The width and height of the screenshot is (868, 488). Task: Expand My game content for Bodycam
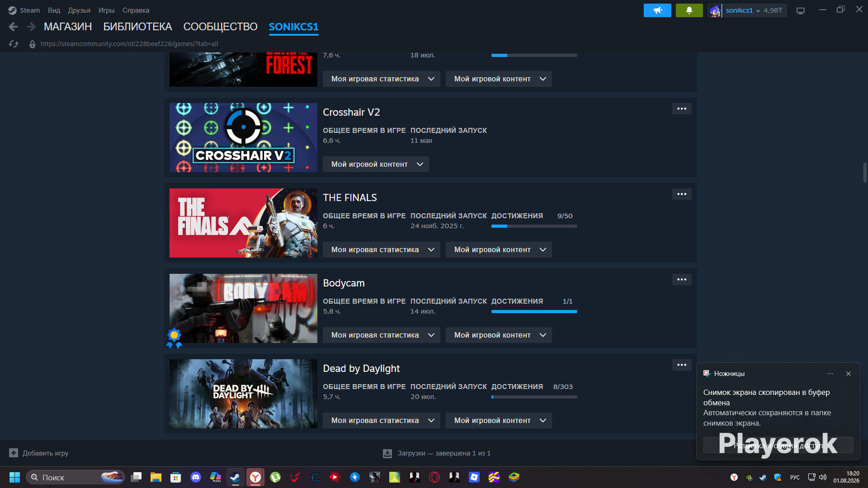point(499,335)
